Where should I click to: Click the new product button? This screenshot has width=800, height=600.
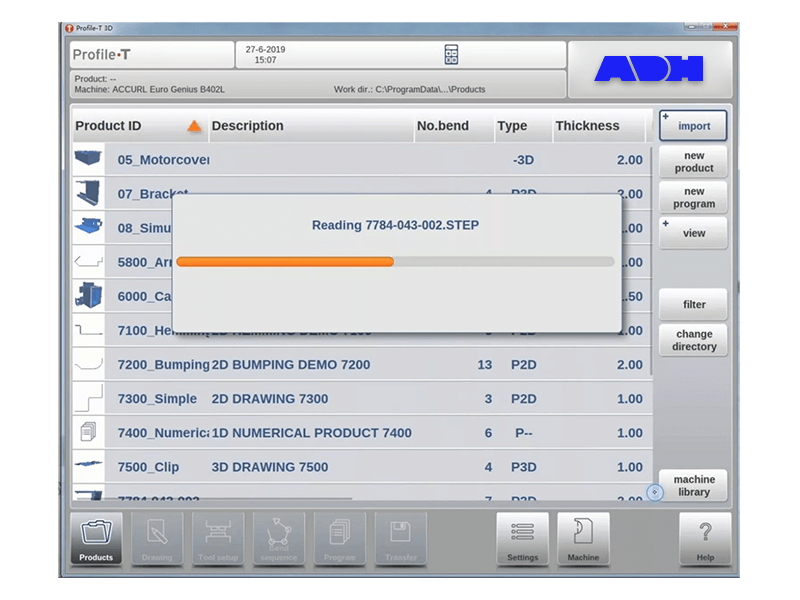click(693, 162)
